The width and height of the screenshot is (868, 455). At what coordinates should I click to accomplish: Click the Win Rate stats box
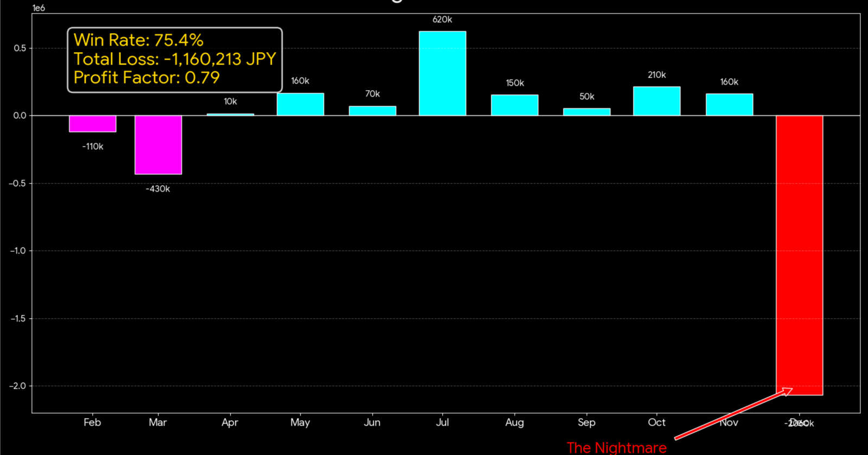click(x=175, y=60)
